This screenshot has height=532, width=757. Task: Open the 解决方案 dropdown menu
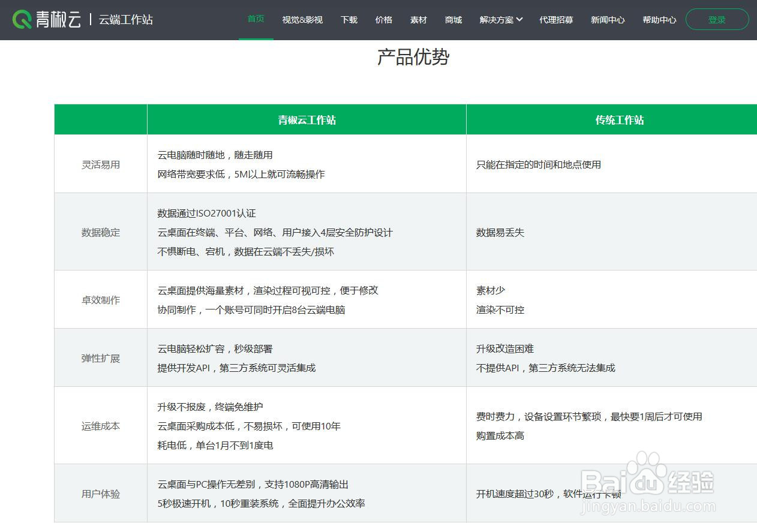coord(497,19)
